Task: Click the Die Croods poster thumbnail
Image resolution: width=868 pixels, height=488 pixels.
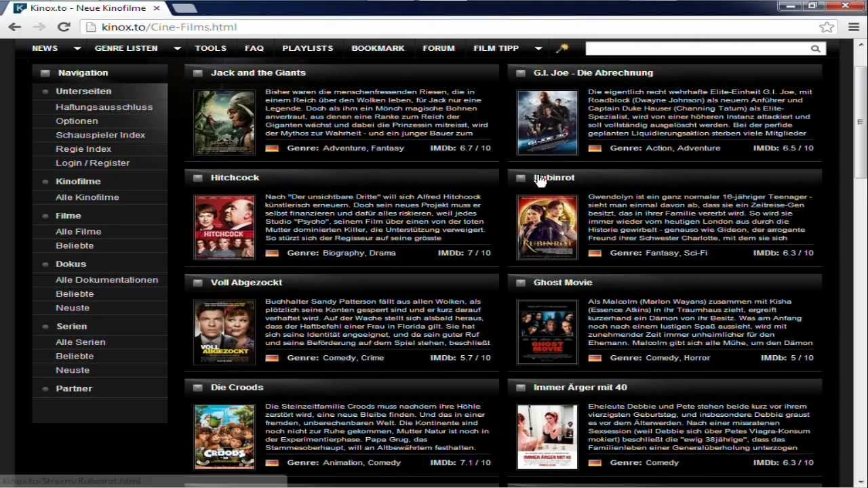Action: [224, 437]
